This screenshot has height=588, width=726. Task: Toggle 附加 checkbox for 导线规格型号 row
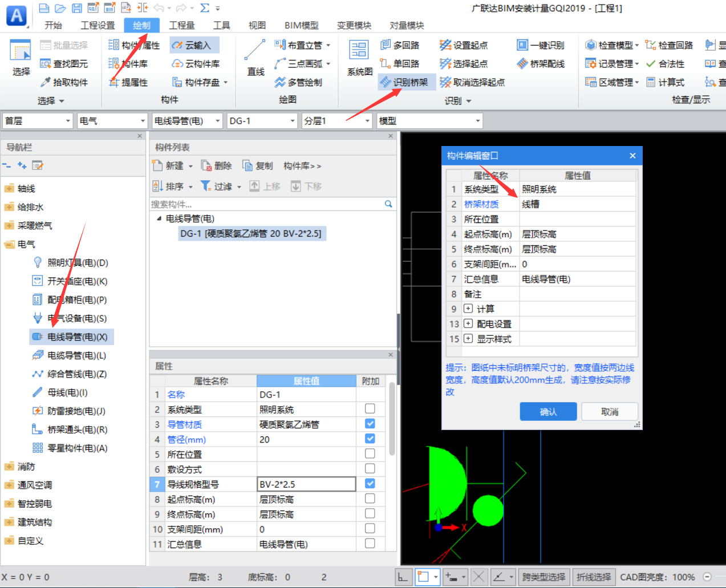[x=370, y=484]
